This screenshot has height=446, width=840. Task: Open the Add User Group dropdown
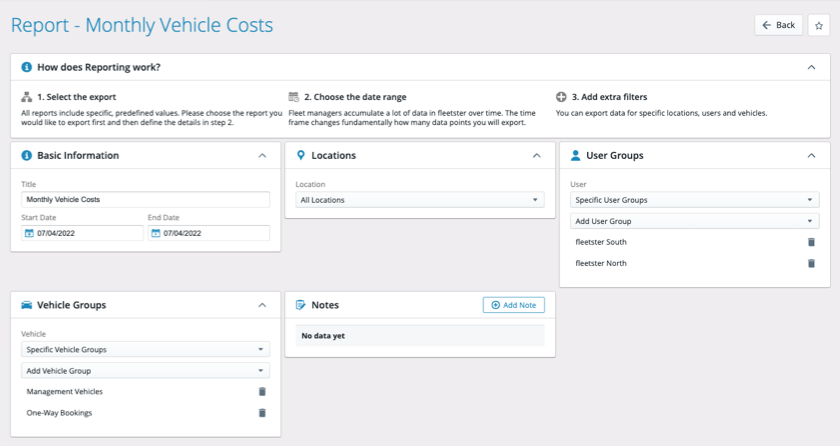694,221
